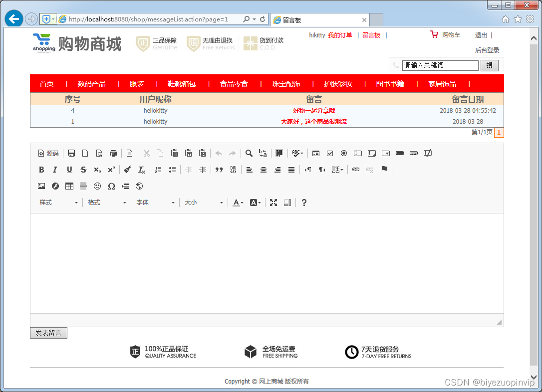This screenshot has width=542, height=392.
Task: Insert a selection dropdown field
Action: [386, 153]
